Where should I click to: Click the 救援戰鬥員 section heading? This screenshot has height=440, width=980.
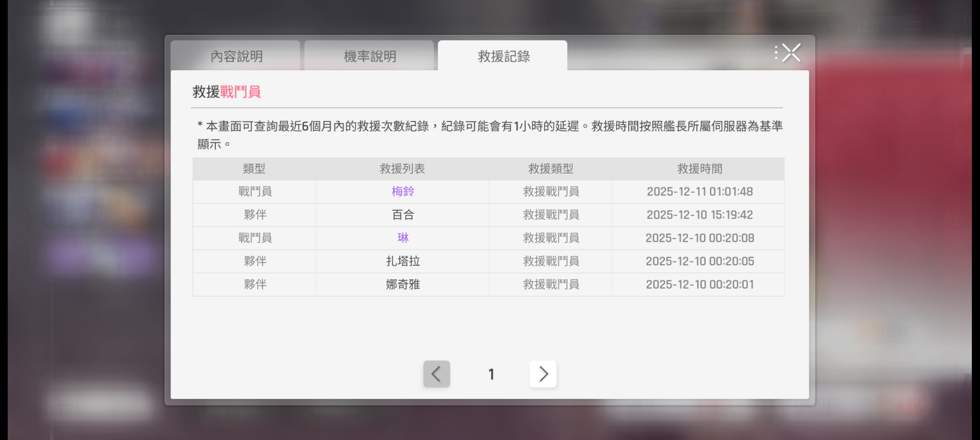[x=226, y=92]
